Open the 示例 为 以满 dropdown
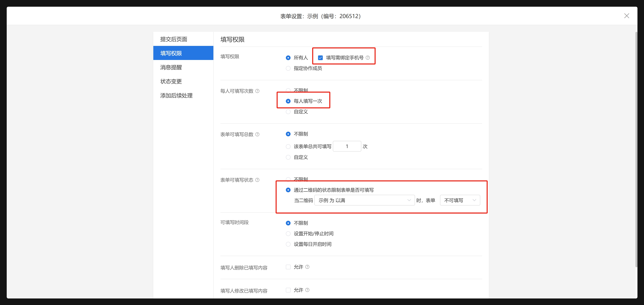Viewport: 644px width, 305px height. coord(365,200)
